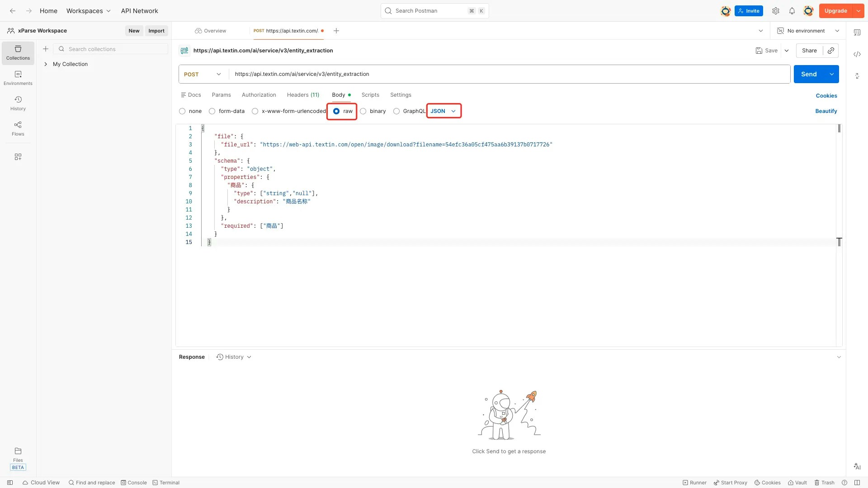Click the Beautify link

click(x=826, y=111)
